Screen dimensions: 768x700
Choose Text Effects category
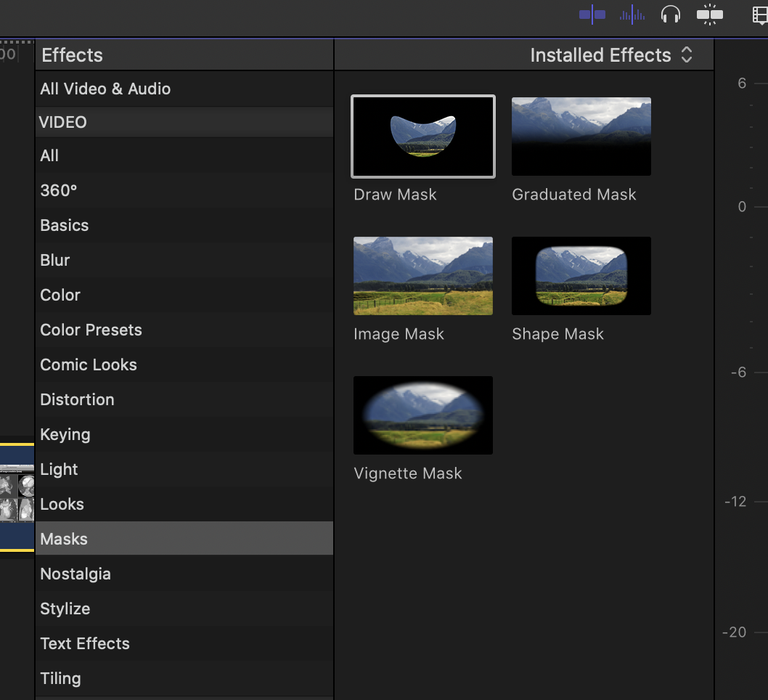[184, 643]
